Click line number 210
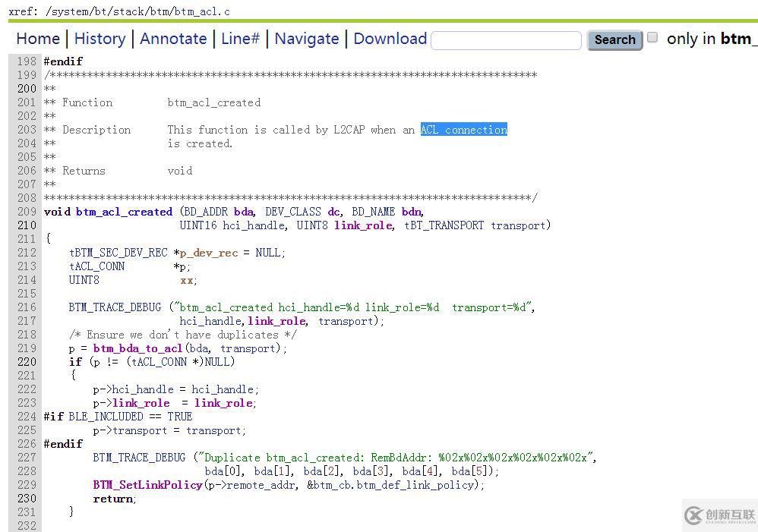The image size is (758, 532). [27, 225]
